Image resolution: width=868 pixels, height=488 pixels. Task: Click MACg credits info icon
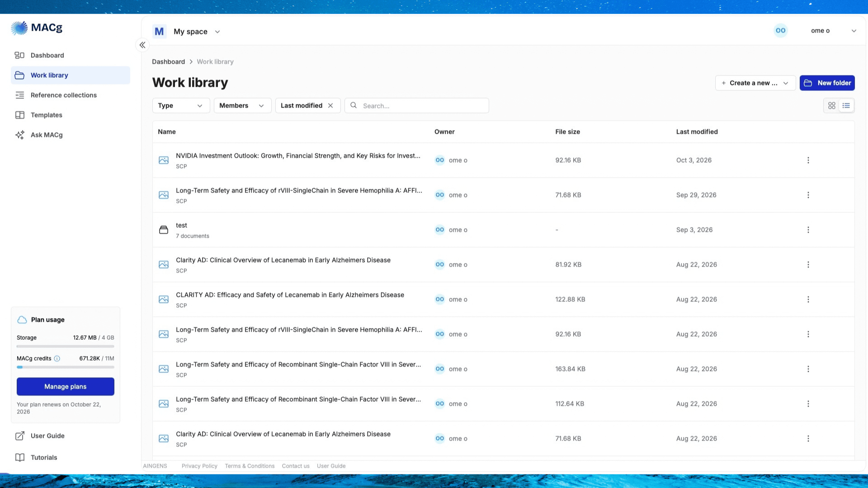click(57, 358)
